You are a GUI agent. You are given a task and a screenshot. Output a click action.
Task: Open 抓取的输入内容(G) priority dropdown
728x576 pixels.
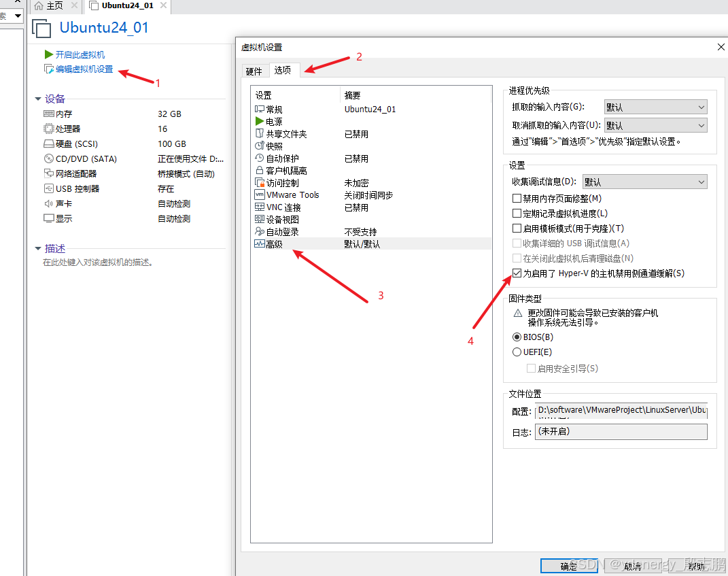pyautogui.click(x=655, y=107)
